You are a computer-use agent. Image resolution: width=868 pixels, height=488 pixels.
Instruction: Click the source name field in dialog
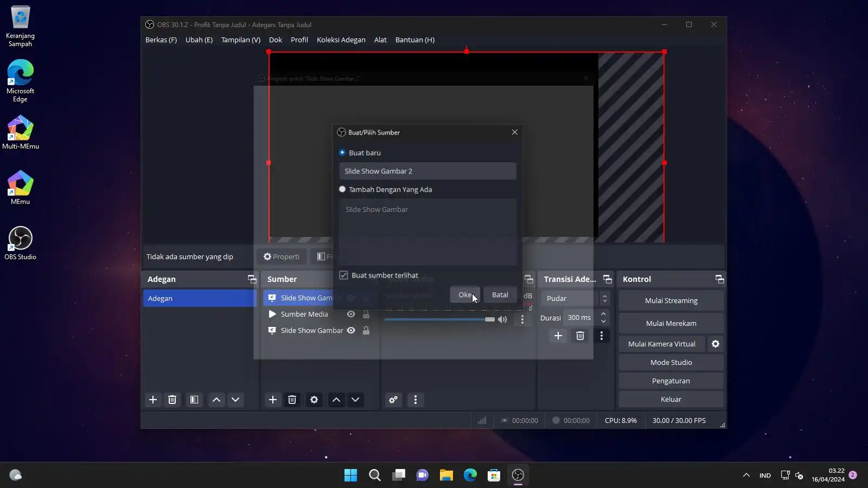(x=427, y=171)
